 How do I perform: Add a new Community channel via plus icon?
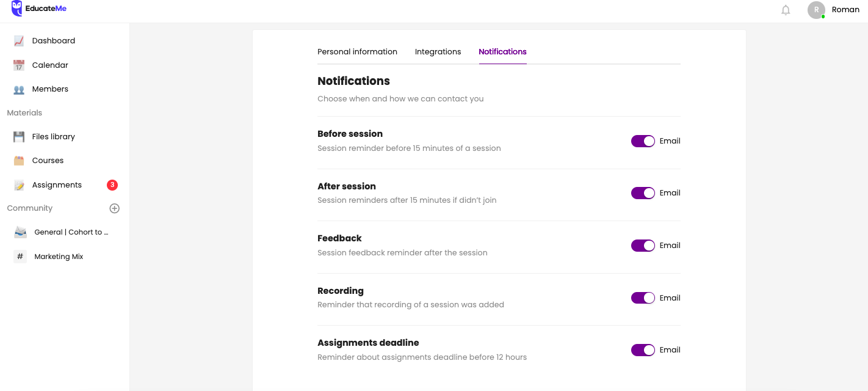114,208
